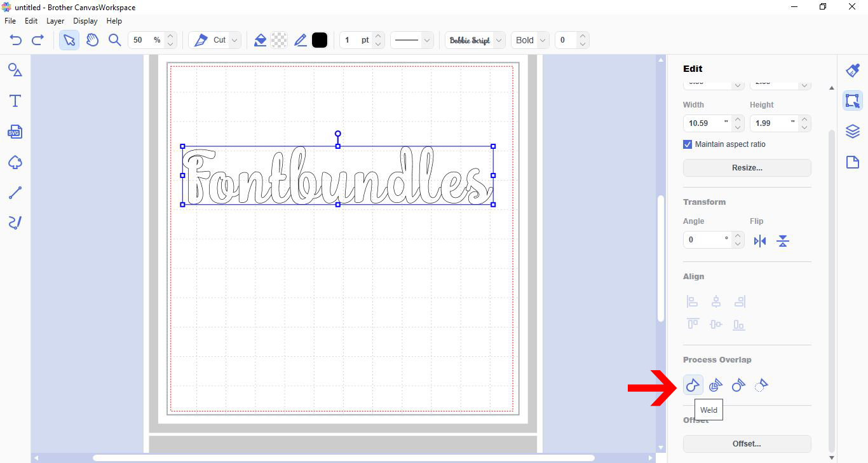This screenshot has width=868, height=463.
Task: Increase character spacing stepper
Action: (583, 36)
